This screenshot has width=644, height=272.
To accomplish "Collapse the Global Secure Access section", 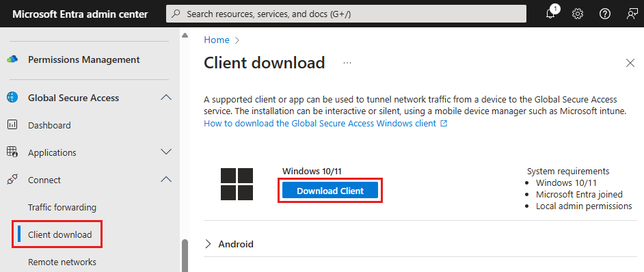I will pyautogui.click(x=166, y=98).
